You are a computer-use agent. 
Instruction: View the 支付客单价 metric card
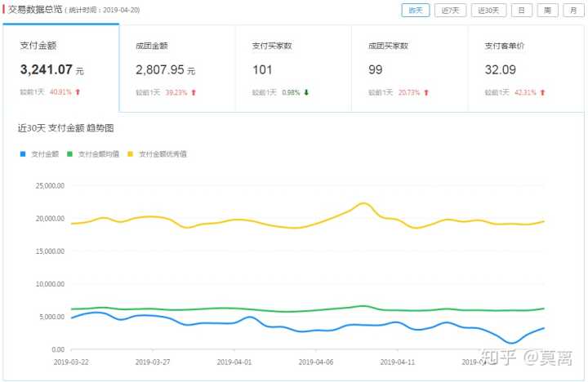524,68
